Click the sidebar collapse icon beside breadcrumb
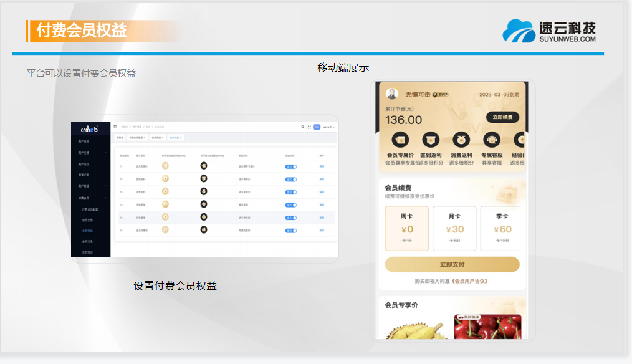 (115, 127)
